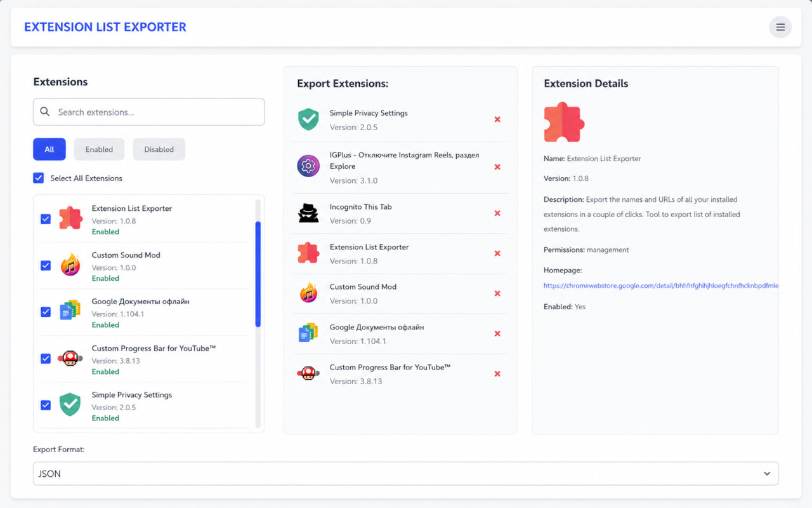The image size is (812, 508).
Task: Click 'IGPlus - Отключите Instagram Reels' name in the export list
Action: click(405, 161)
